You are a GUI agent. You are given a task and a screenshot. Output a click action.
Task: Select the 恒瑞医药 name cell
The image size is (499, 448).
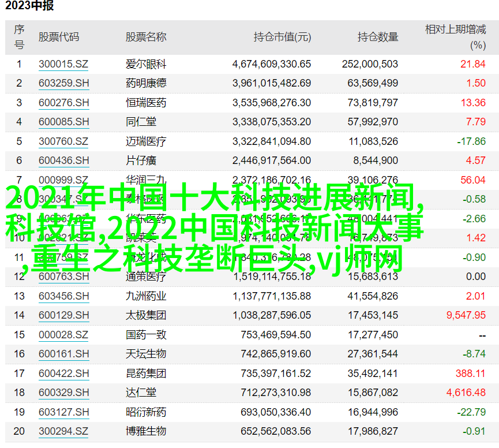[146, 103]
